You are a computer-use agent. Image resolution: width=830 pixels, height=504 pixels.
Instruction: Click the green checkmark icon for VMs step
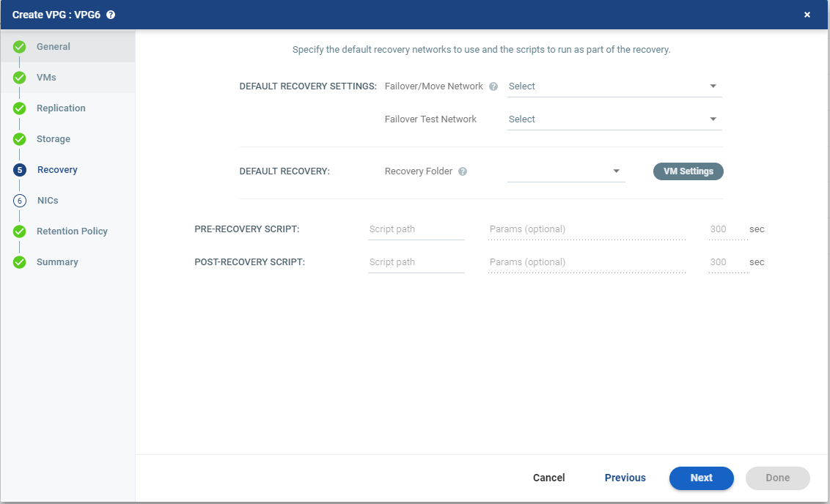pos(20,78)
